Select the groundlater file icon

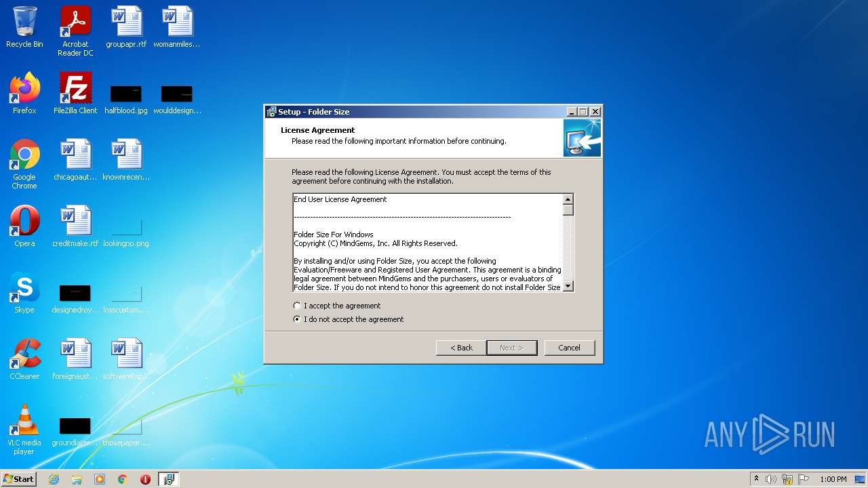pos(75,431)
